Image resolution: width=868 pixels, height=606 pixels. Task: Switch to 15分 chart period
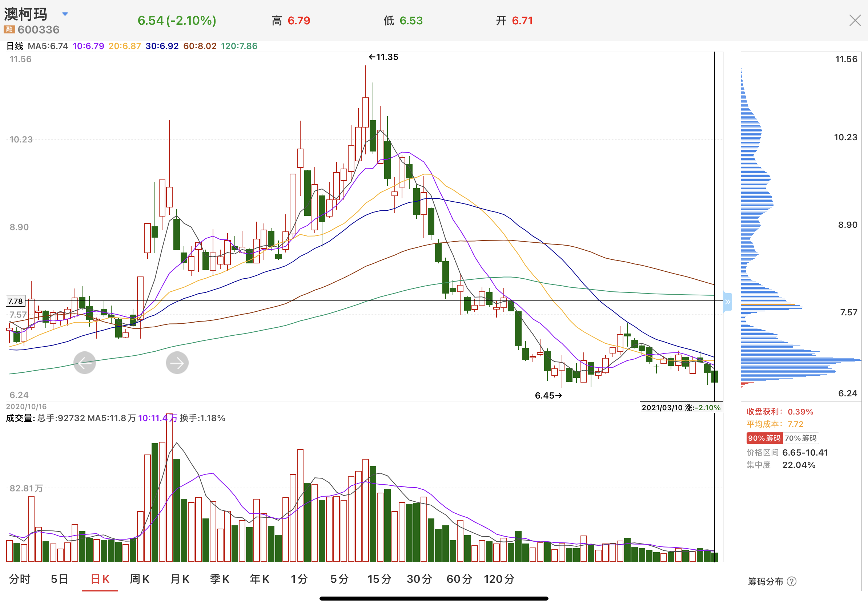coord(379,579)
